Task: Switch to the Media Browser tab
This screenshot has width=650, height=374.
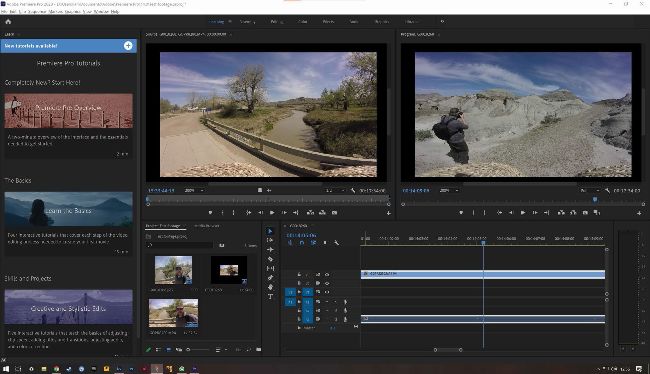Action: pyautogui.click(x=207, y=226)
